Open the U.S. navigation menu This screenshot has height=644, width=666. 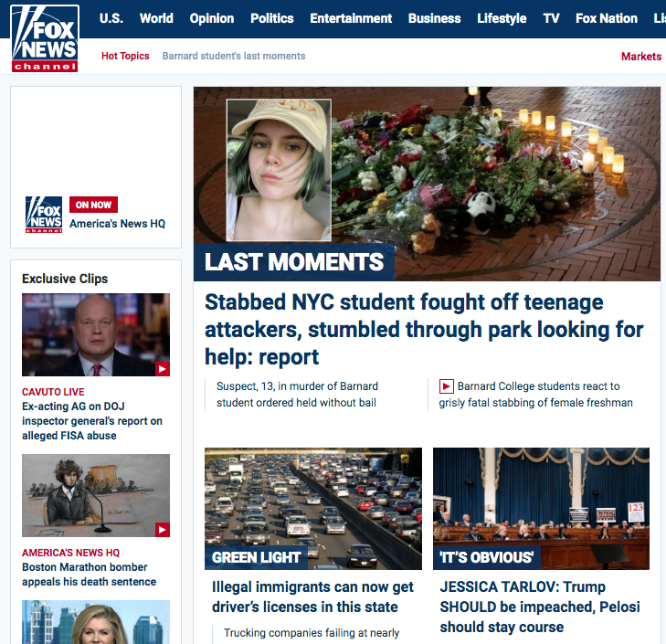coord(111,18)
